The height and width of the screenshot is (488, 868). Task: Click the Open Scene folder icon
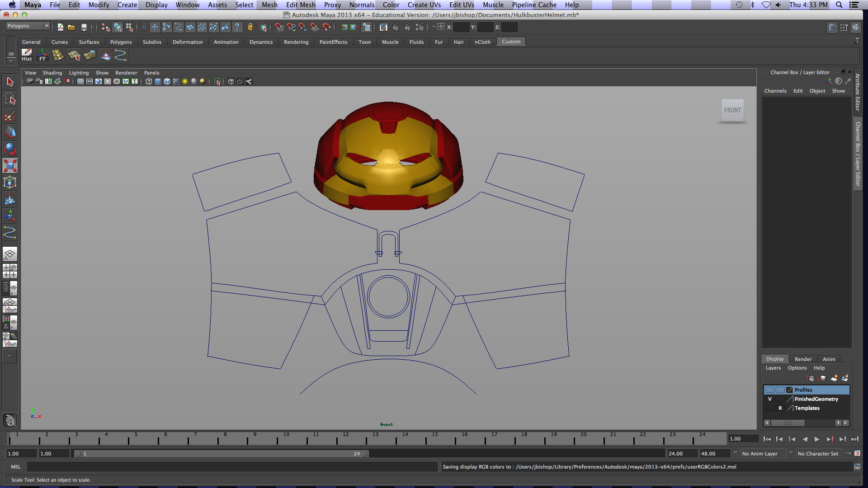pyautogui.click(x=71, y=27)
